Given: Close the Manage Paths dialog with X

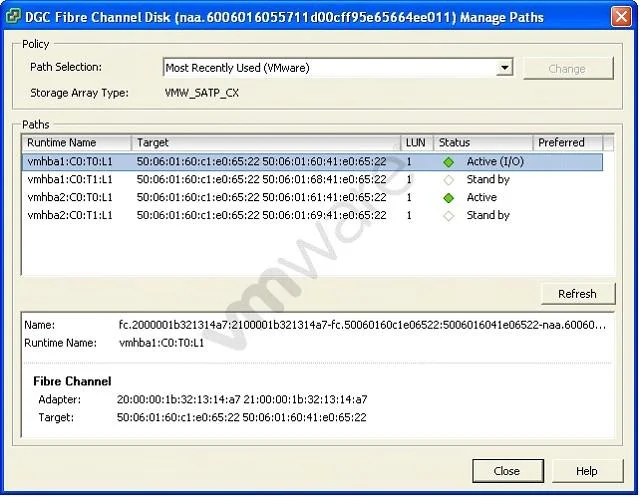Looking at the screenshot, I should pos(621,17).
